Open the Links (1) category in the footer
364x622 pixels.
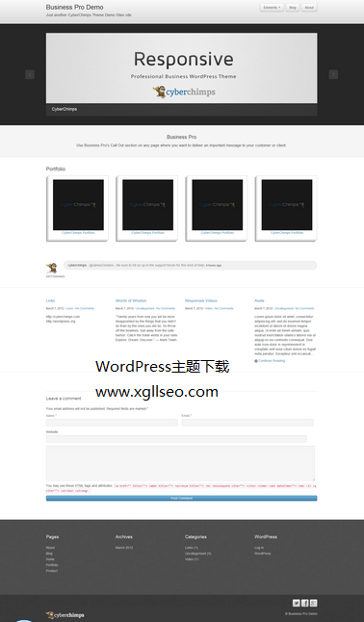(x=192, y=548)
